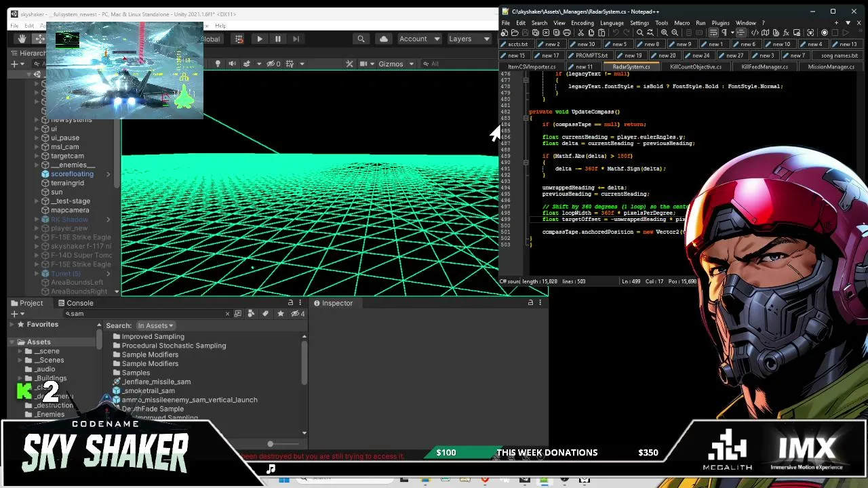Image resolution: width=868 pixels, height=488 pixels.
Task: Adjust the Project icon size slider
Action: point(270,444)
